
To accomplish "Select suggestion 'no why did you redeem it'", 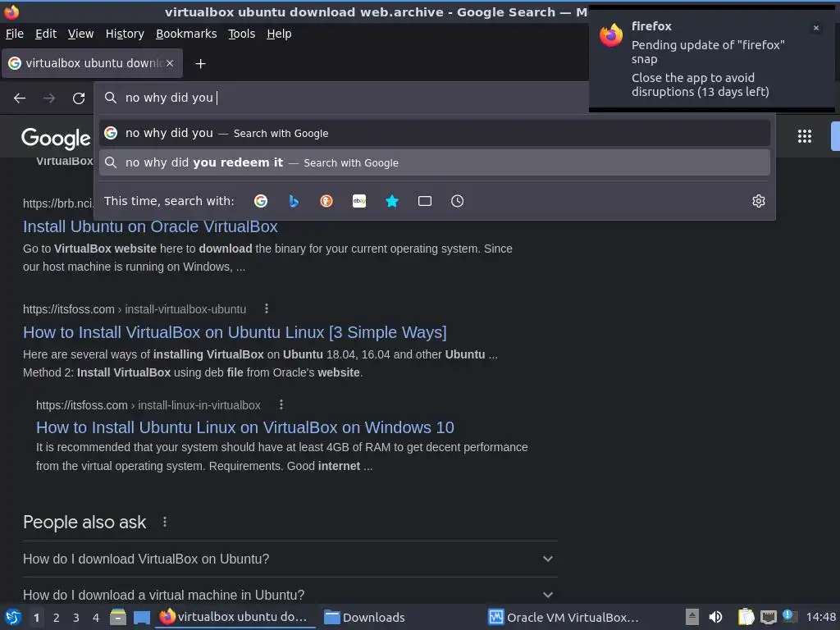I will [435, 162].
